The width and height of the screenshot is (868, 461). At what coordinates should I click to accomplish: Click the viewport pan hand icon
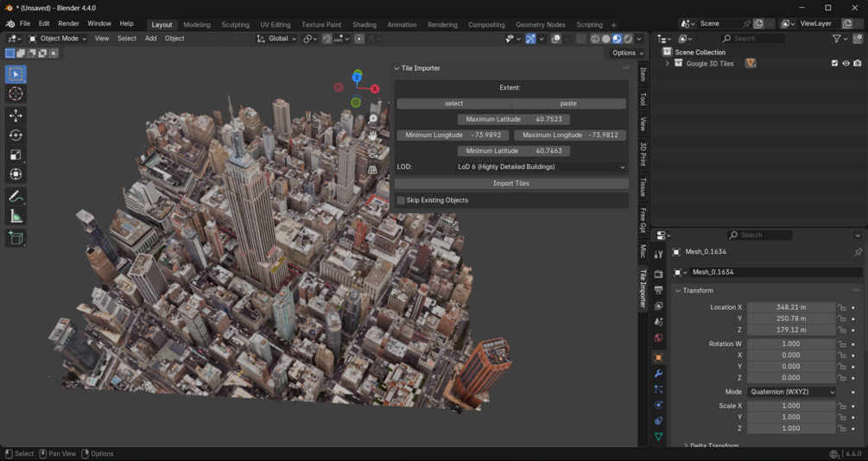373,136
